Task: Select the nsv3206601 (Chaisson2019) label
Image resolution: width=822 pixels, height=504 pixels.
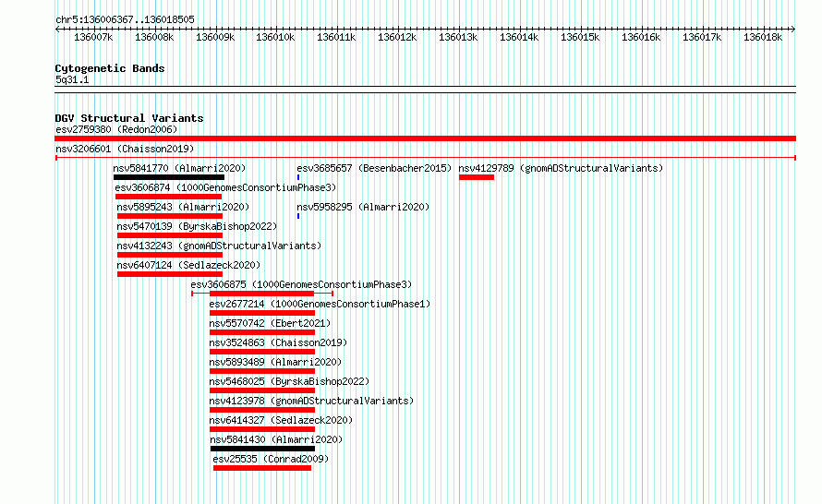Action: coord(125,149)
